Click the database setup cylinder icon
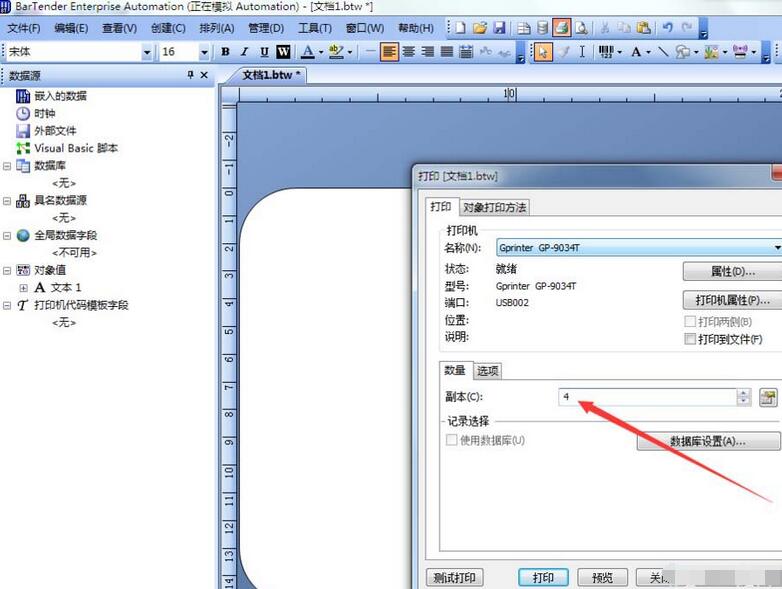Viewport: 782px width, 589px height. [x=542, y=28]
